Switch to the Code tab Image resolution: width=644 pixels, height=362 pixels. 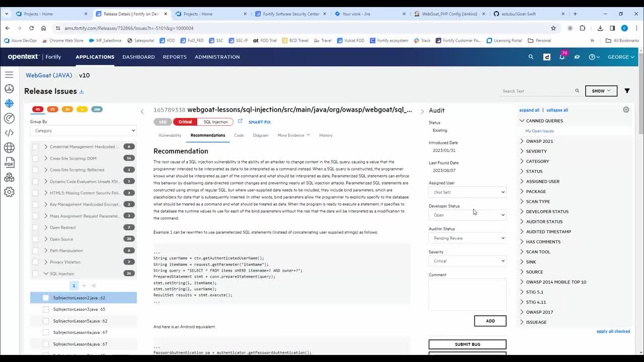click(x=239, y=135)
